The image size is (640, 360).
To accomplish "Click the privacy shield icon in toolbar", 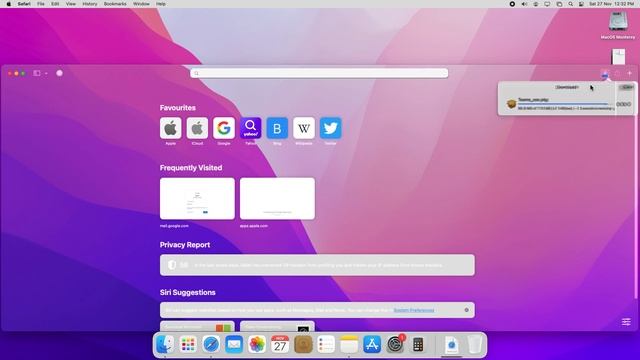I will pos(60,73).
